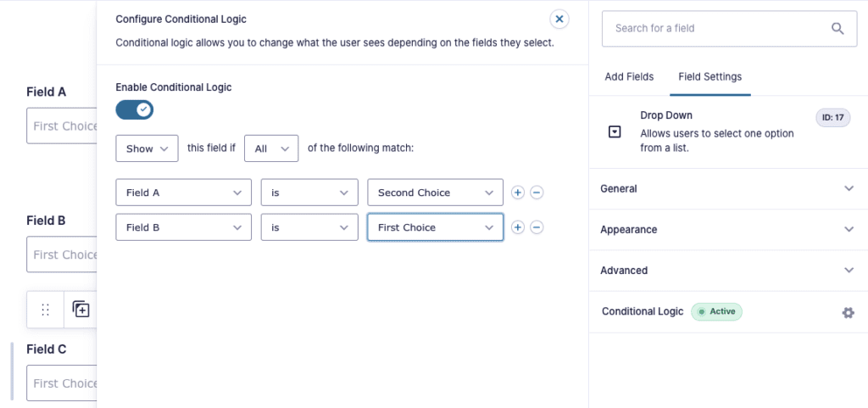
Task: Toggle the Enable Conditional Logic switch
Action: pyautogui.click(x=134, y=109)
